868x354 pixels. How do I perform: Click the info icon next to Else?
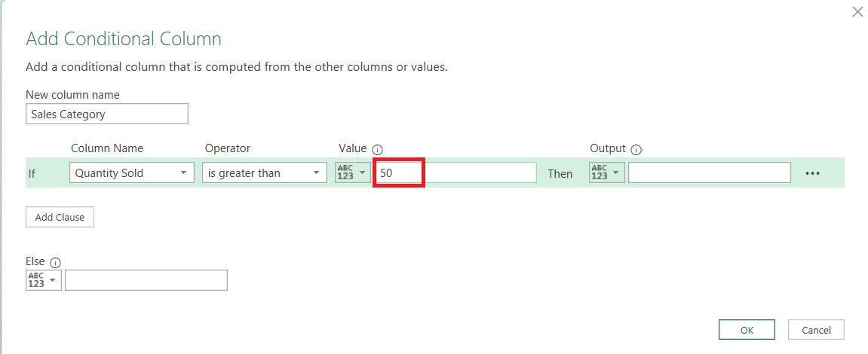55,263
